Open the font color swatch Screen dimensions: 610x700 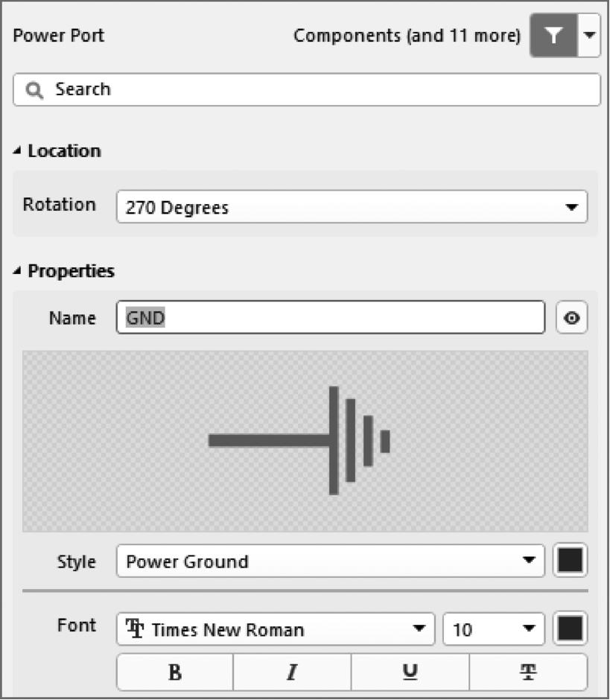pos(571,630)
